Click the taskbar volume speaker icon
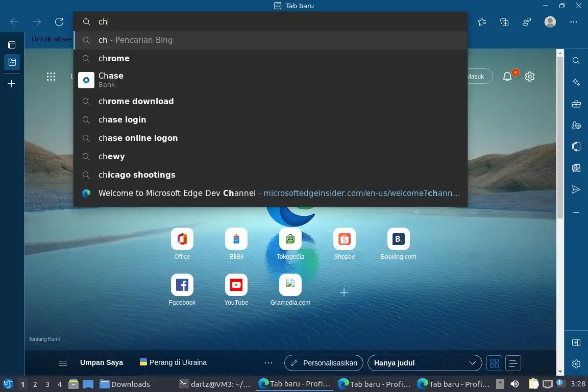Screen dimensions: 588x392 click(514, 384)
